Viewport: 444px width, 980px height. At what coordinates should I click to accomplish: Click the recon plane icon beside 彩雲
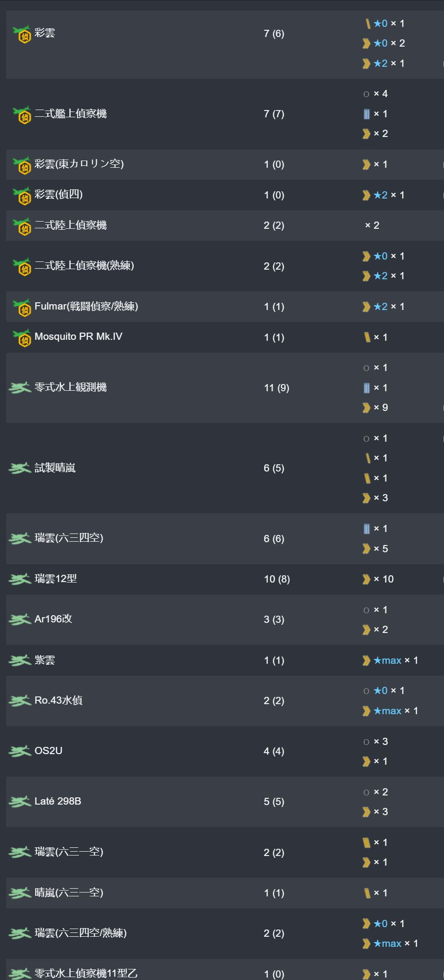pyautogui.click(x=22, y=34)
